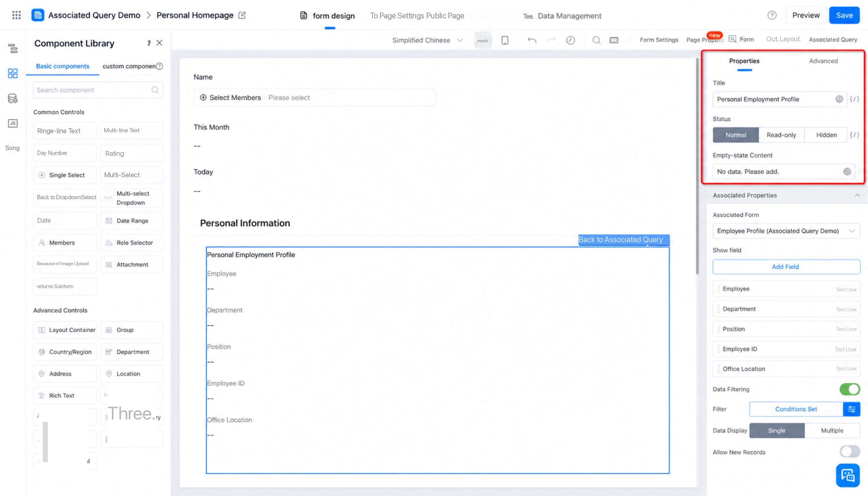Open the history clock icon
The width and height of the screenshot is (868, 496).
click(x=570, y=40)
